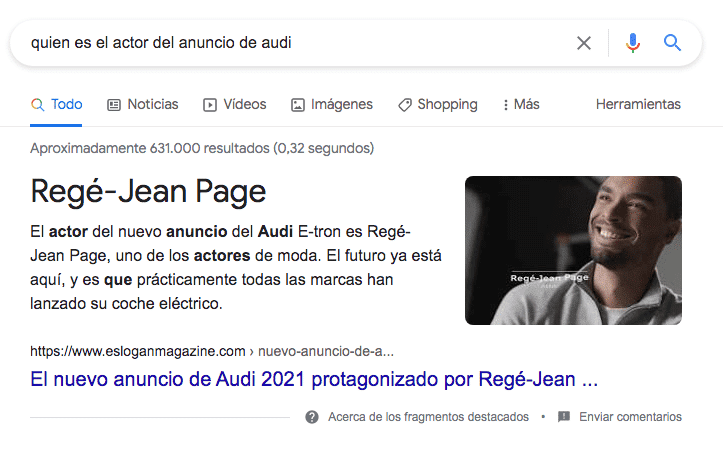Click the question mark help icon
This screenshot has height=457, width=723.
[x=312, y=417]
